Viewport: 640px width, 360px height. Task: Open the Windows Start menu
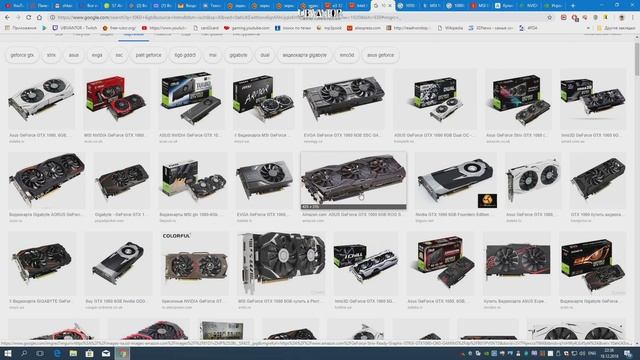coord(7,353)
